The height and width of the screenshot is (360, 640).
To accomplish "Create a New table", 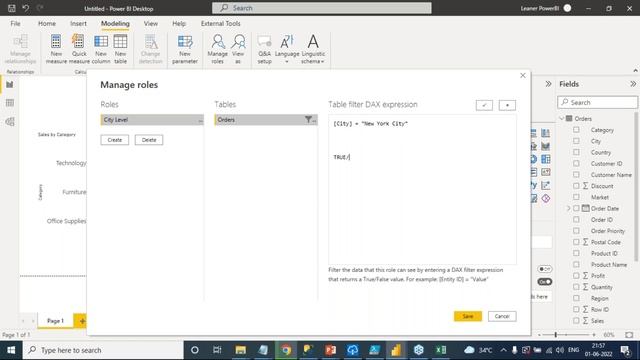I will click(x=120, y=49).
